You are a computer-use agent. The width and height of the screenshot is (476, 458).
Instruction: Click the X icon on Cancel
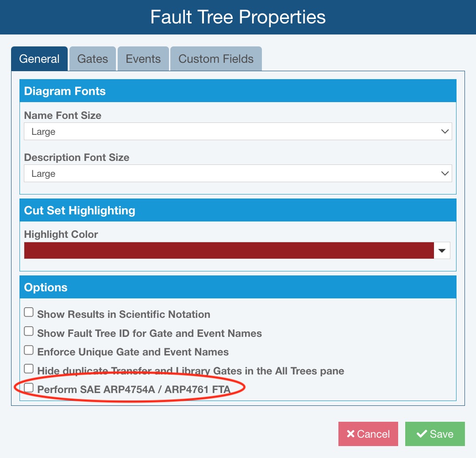(351, 434)
